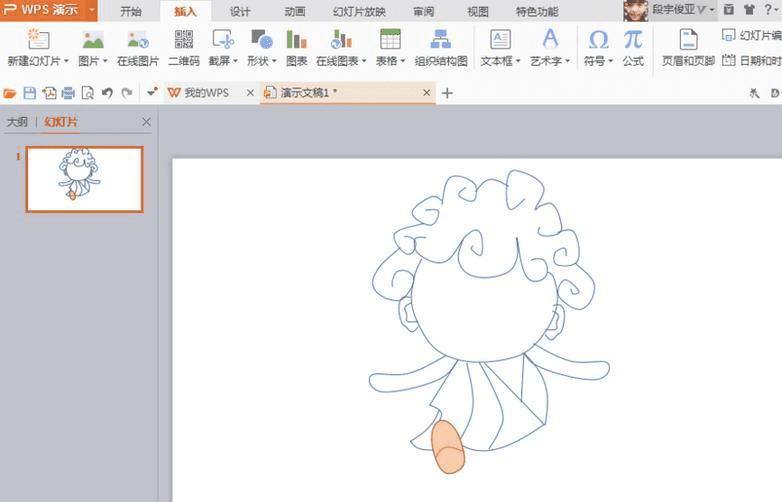782x502 pixels.
Task: Save the document with floppy icon
Action: coord(29,93)
